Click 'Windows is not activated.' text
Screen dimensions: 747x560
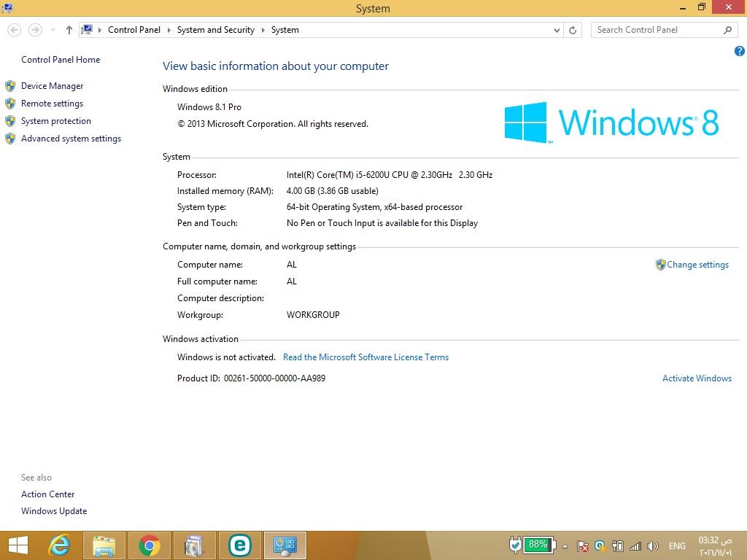tap(226, 357)
